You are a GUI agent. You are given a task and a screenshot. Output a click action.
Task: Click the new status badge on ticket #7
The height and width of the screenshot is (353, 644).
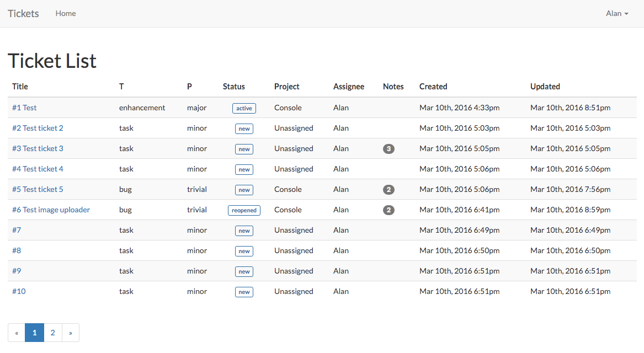(x=244, y=231)
